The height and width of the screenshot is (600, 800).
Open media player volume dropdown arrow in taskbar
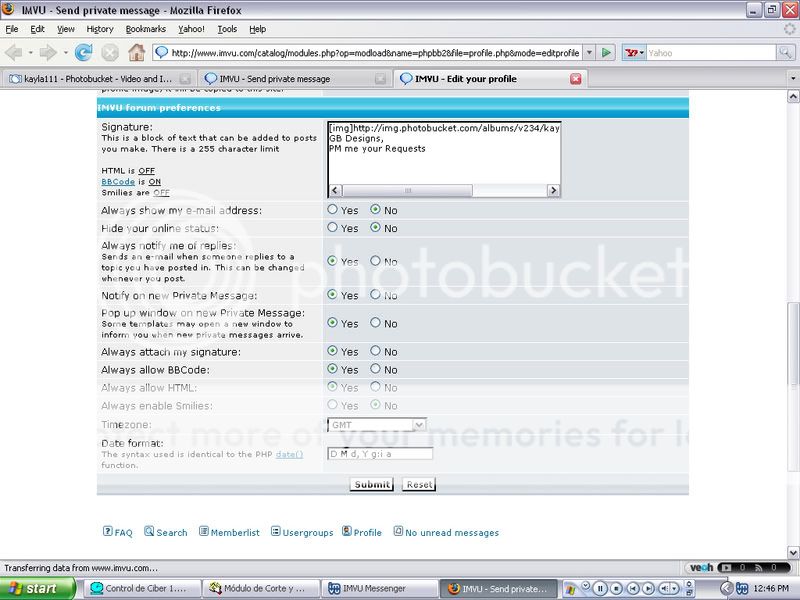click(674, 589)
